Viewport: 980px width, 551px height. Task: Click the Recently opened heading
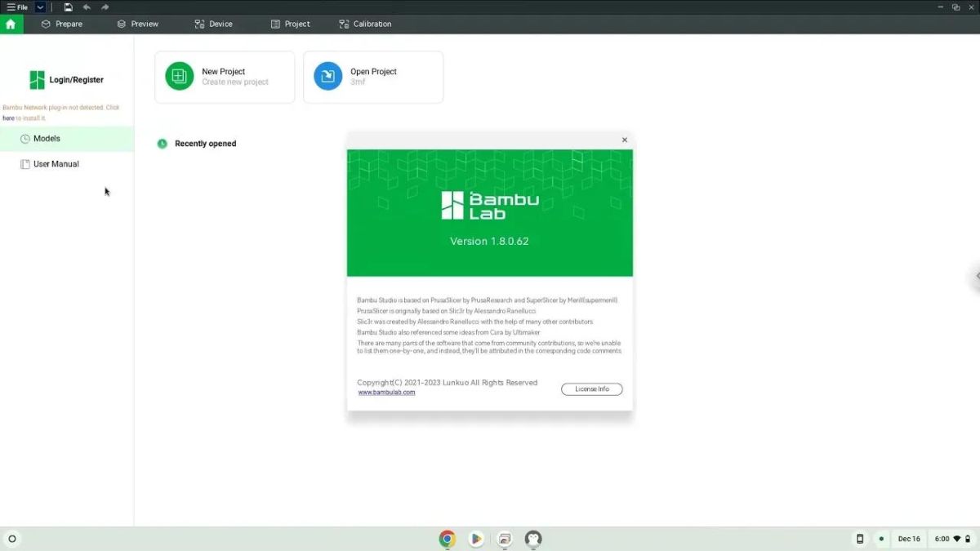[x=205, y=144]
